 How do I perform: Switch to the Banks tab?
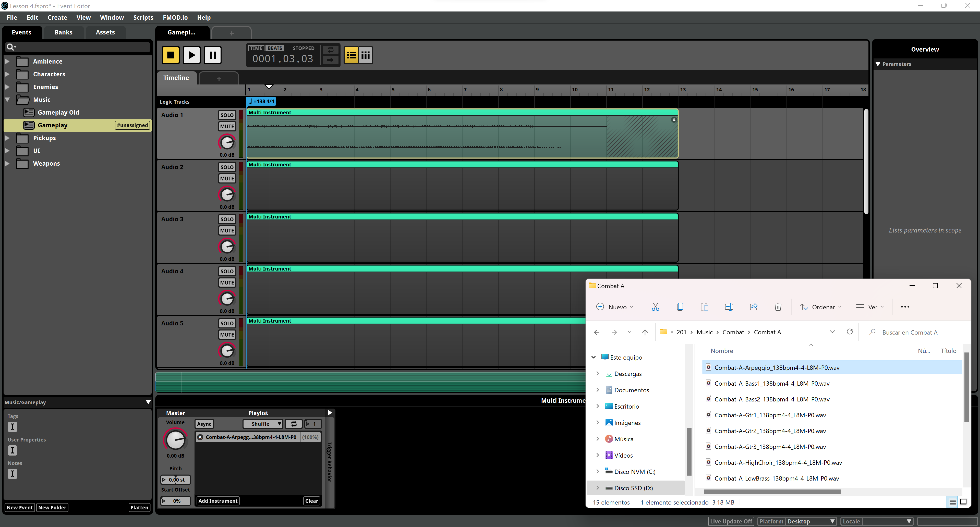(x=64, y=32)
